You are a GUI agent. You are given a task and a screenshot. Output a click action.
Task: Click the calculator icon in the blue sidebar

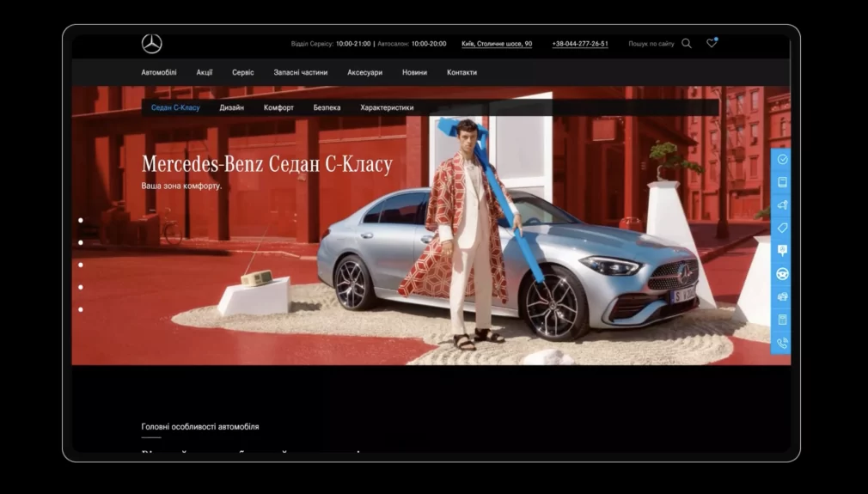[x=782, y=320]
